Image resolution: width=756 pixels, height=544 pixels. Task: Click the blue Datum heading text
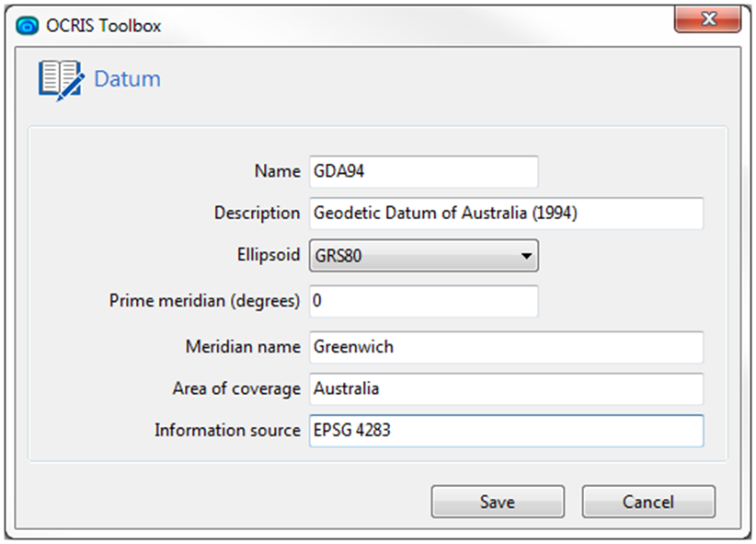pyautogui.click(x=127, y=78)
